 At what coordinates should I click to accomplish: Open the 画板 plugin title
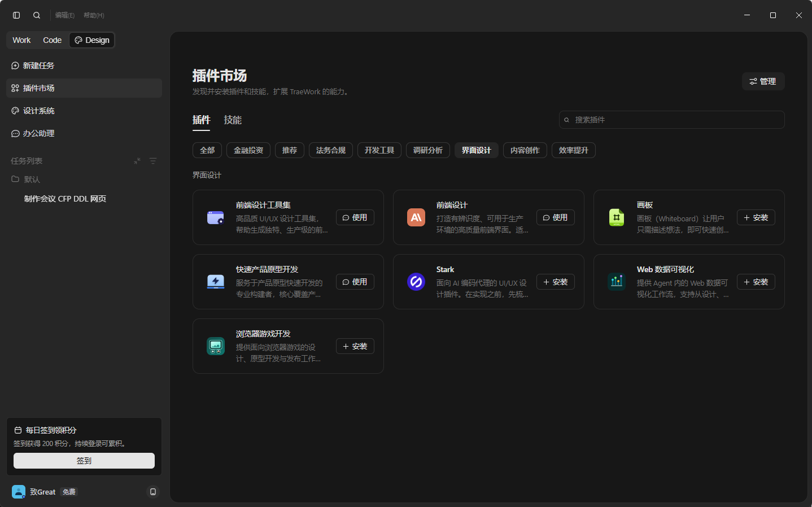coord(645,205)
